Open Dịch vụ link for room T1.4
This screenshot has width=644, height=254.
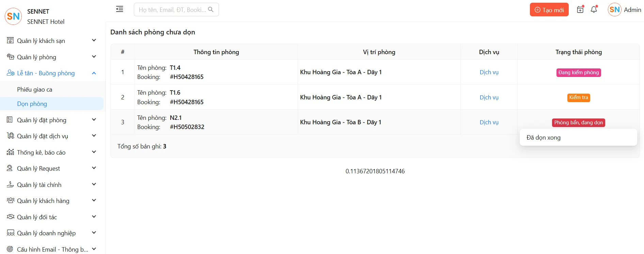point(489,72)
